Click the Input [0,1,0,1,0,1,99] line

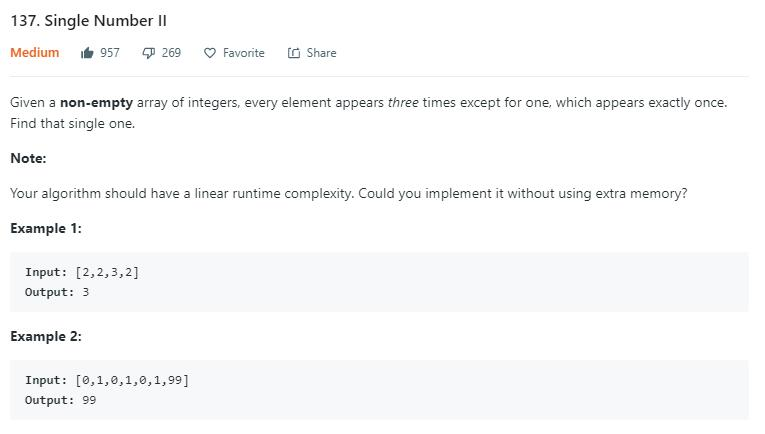[107, 380]
